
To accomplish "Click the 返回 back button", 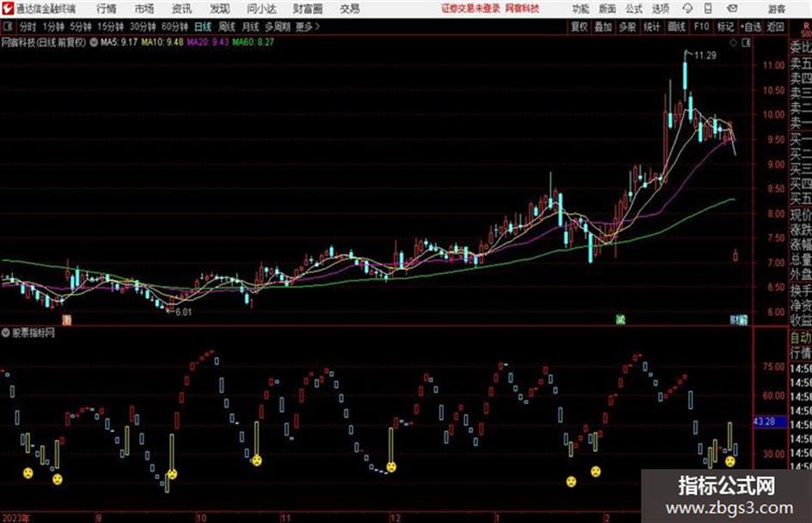I will [775, 27].
